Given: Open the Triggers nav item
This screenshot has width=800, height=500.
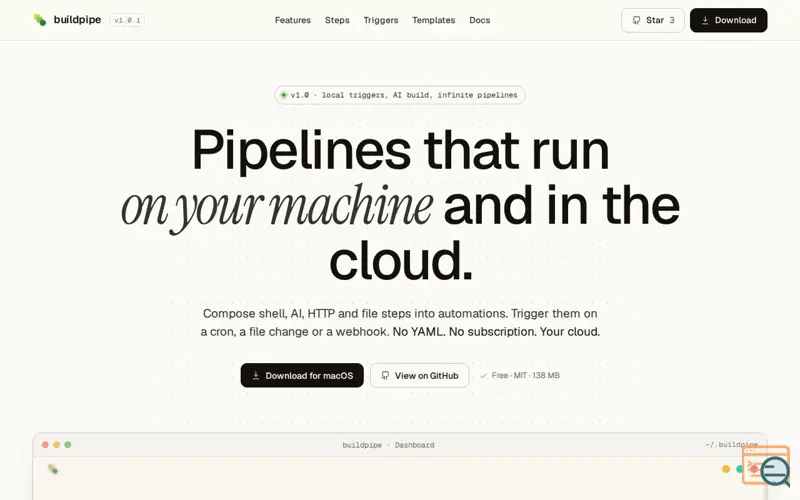Looking at the screenshot, I should pos(381,20).
